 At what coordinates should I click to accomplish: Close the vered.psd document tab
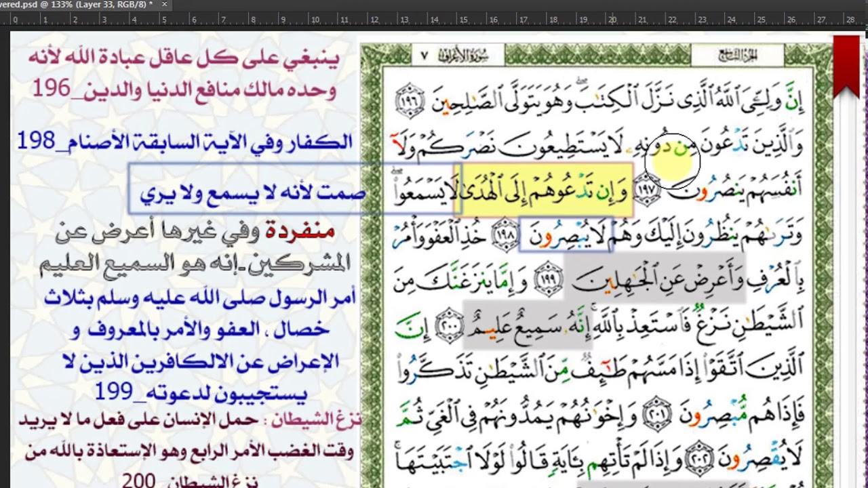[165, 4]
